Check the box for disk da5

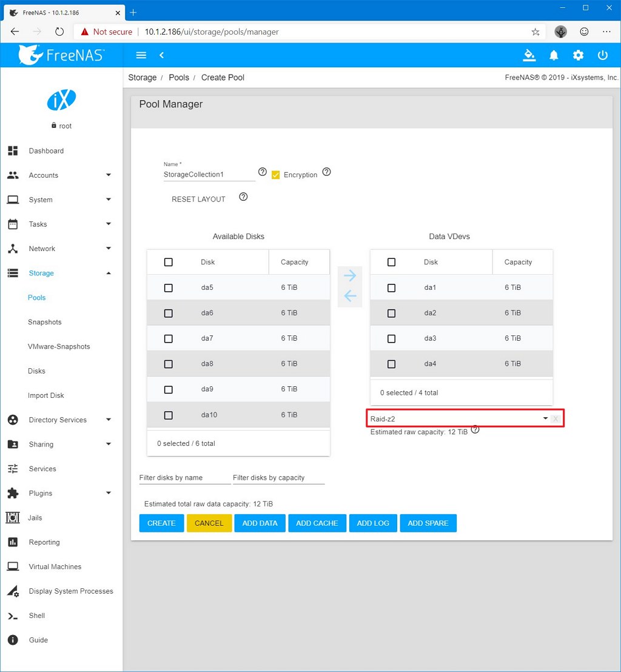click(x=169, y=287)
